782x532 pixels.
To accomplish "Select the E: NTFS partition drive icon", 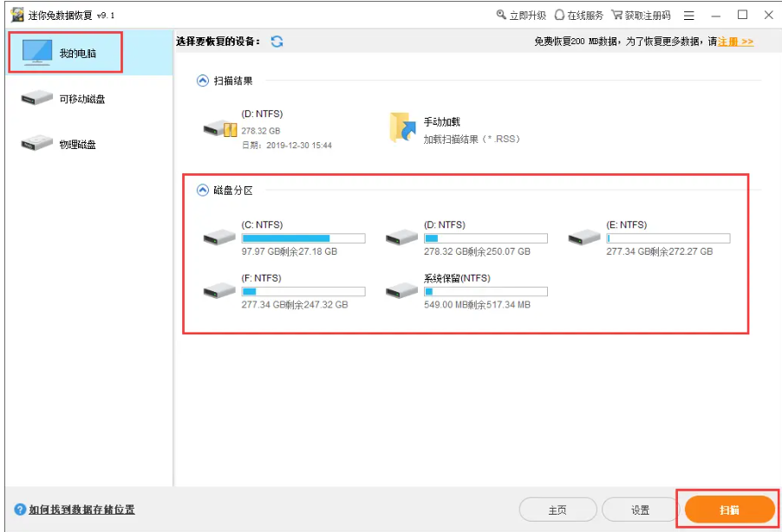I will pos(584,237).
